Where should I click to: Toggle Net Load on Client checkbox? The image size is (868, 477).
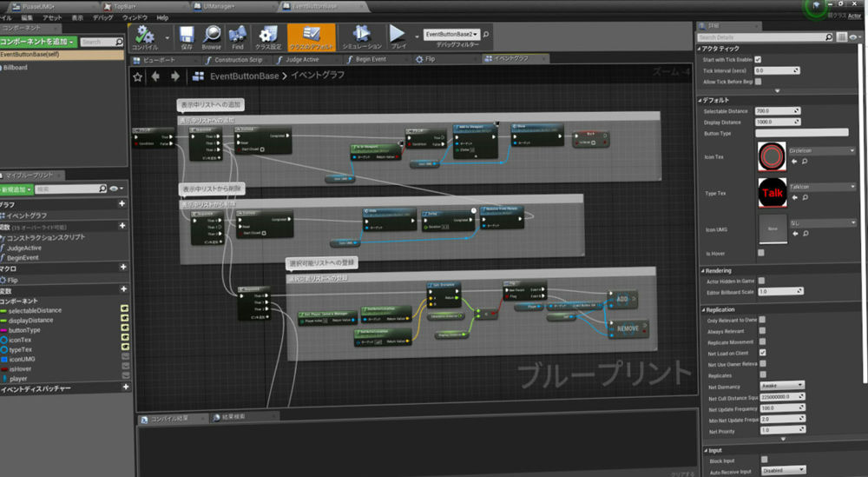(x=762, y=353)
